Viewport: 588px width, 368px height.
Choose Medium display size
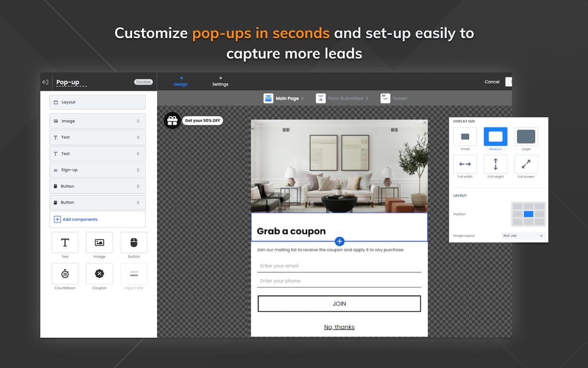[x=496, y=137]
